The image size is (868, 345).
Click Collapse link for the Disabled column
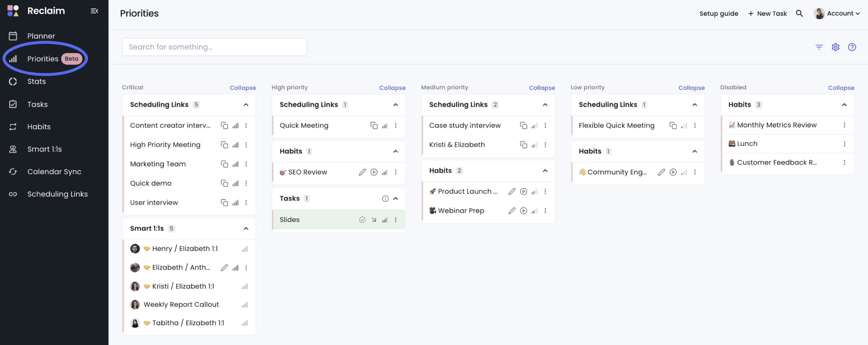click(841, 88)
